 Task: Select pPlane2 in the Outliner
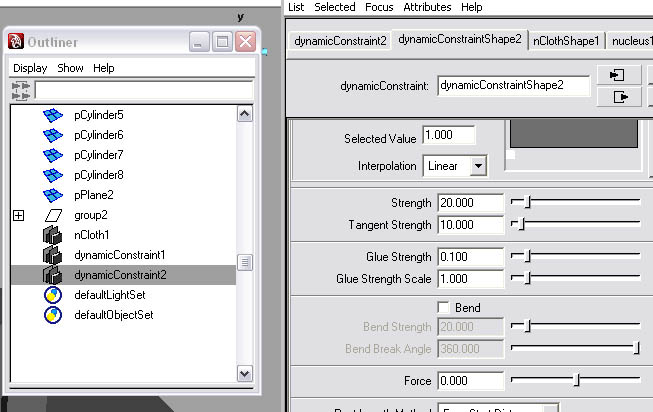[94, 195]
